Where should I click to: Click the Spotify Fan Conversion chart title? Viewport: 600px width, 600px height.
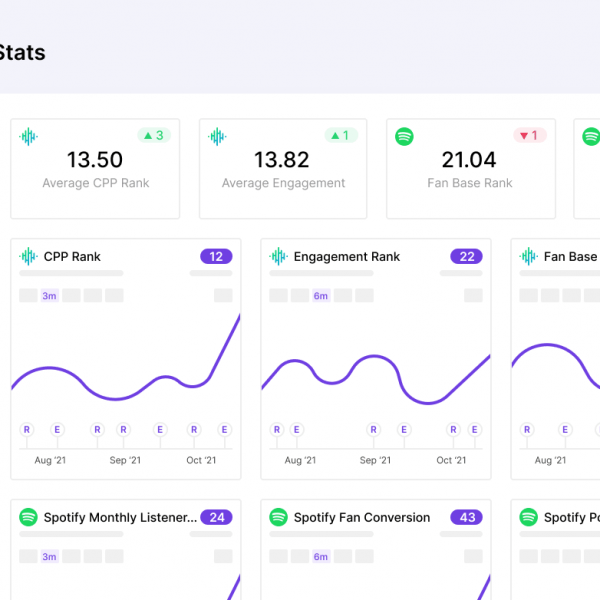coord(362,517)
